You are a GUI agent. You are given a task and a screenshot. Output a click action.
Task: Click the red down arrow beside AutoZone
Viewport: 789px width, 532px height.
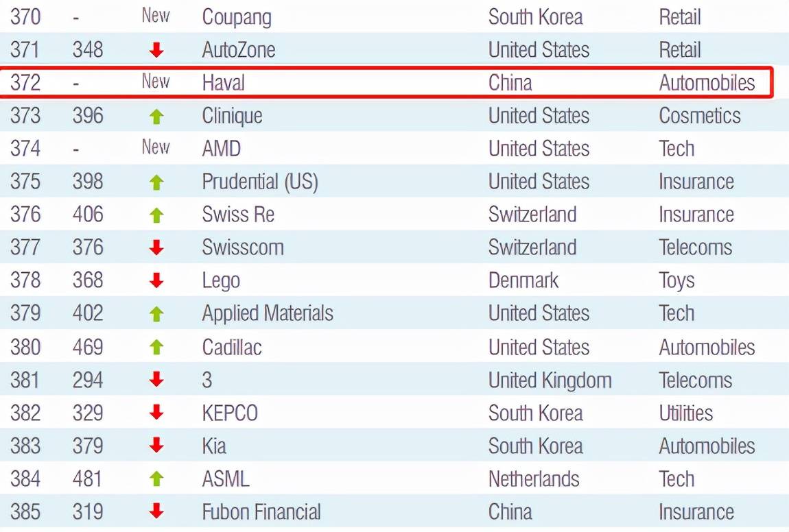(156, 50)
